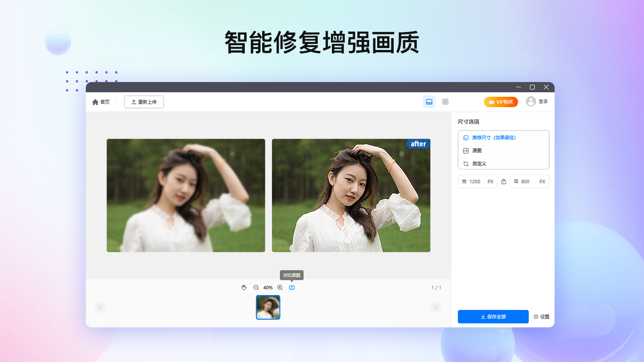Click the VIP购买 button

501,102
